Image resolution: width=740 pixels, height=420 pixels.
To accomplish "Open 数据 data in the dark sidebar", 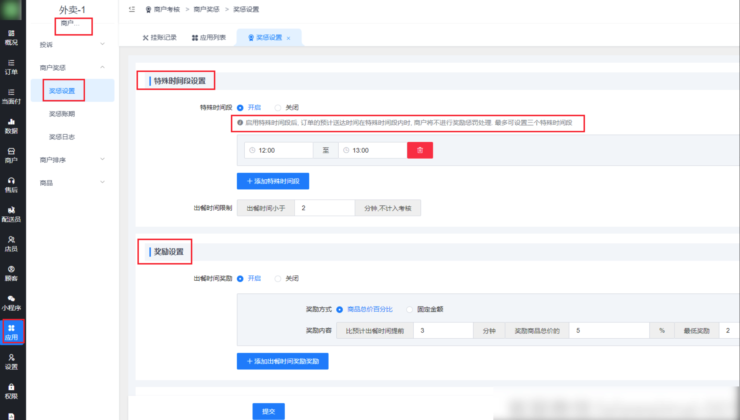I will (11, 126).
